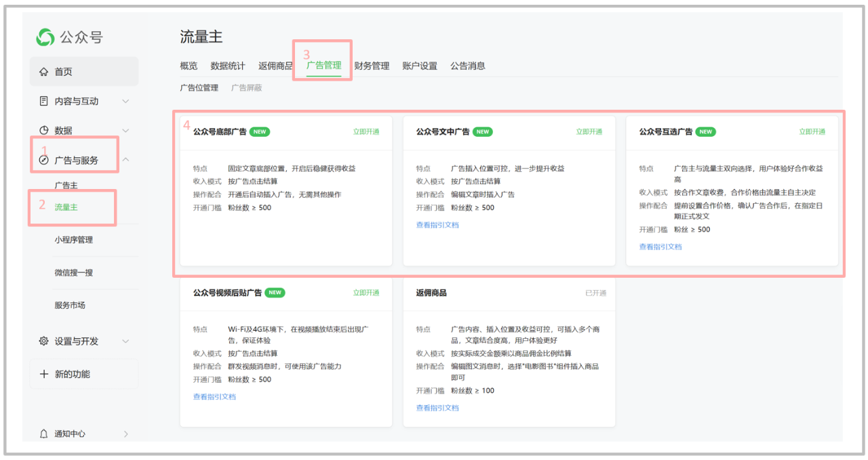Open 查看指引文档 in 返佣商品 card
Image resolution: width=868 pixels, height=460 pixels.
coord(437,408)
